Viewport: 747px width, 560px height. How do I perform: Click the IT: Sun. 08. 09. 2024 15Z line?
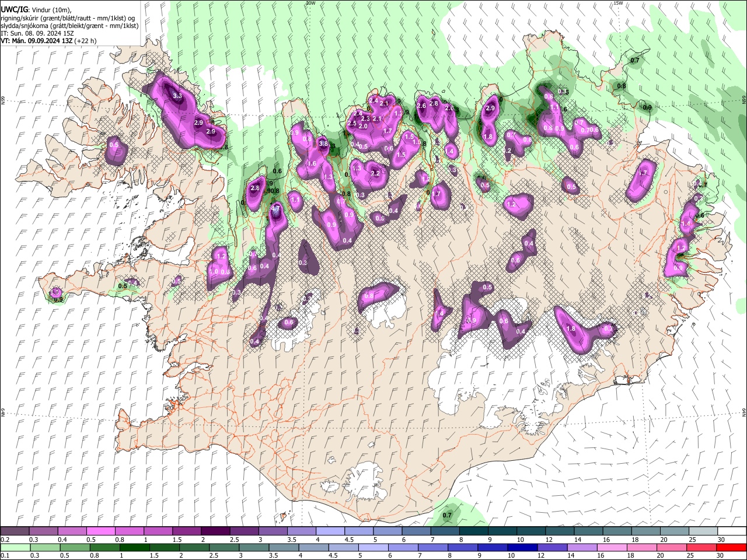coord(37,33)
